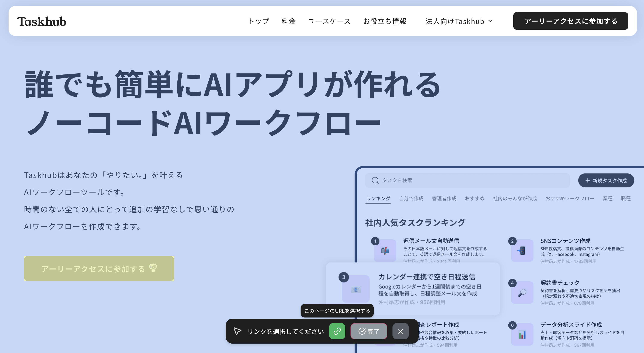Click the cursor pointer icon in the bottom toolbar
Screen dimensions: 644x353
tap(237, 331)
